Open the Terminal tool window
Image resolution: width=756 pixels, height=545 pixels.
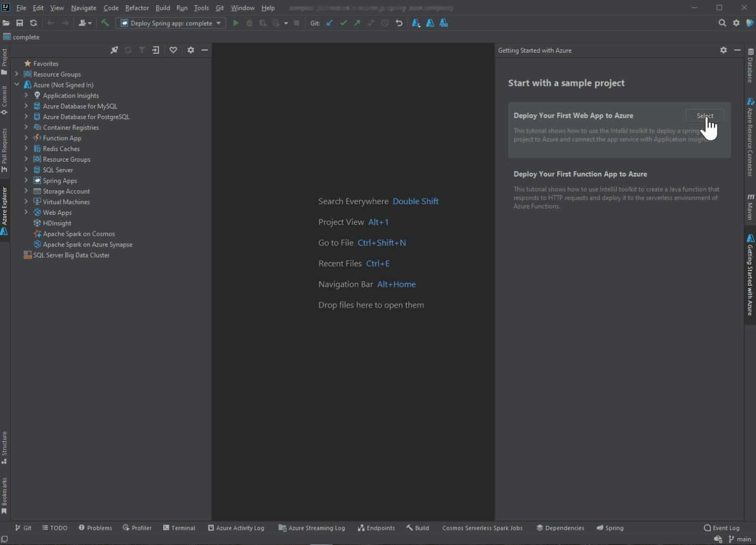pyautogui.click(x=179, y=528)
